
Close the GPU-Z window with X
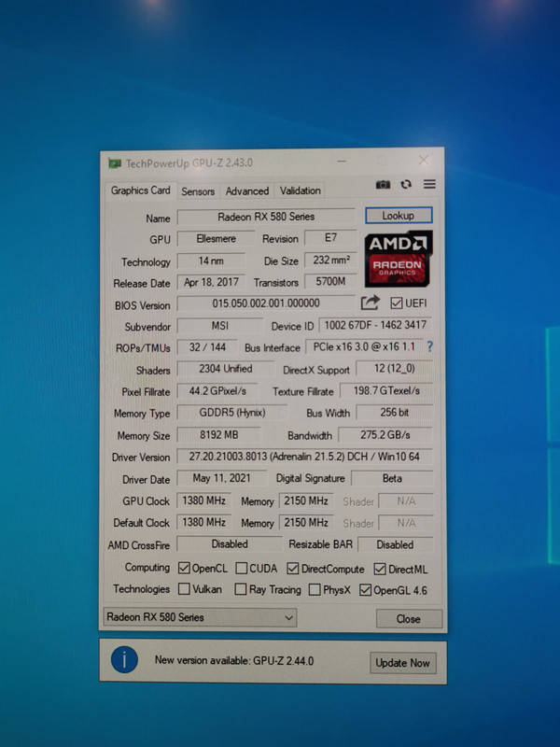(x=424, y=160)
